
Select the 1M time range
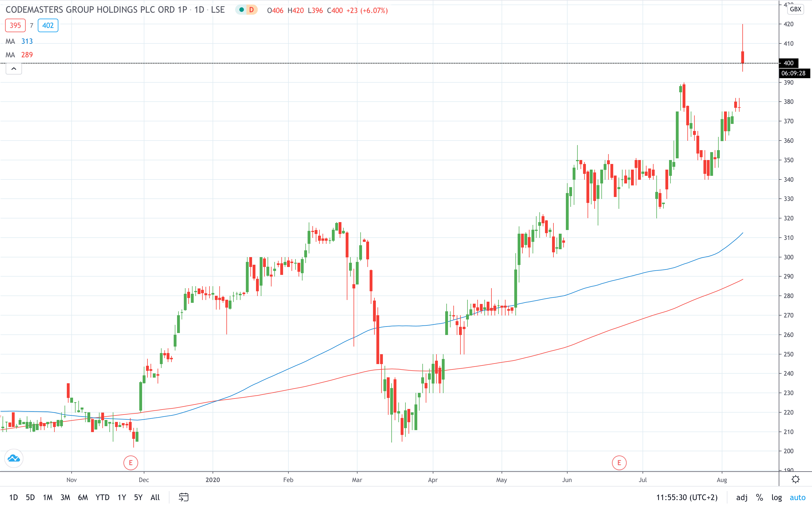[48, 497]
